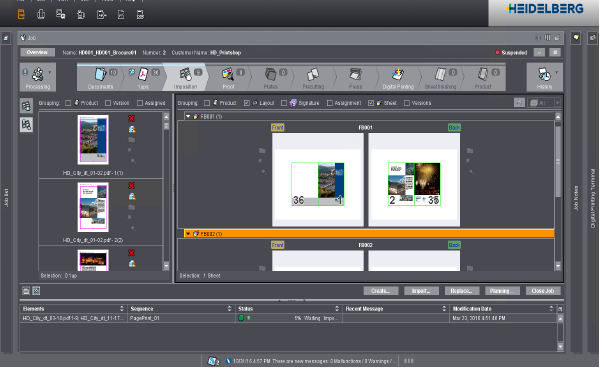The height and width of the screenshot is (370, 604).
Task: Open the Sheetfinishing workflow step
Action: (x=440, y=77)
